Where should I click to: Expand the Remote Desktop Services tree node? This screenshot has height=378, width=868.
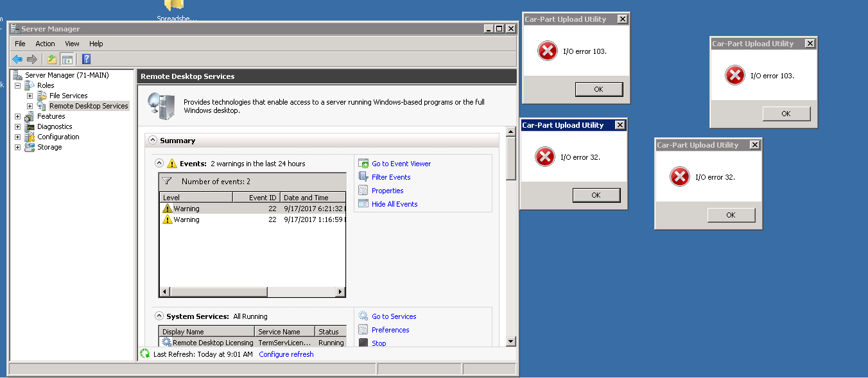click(30, 106)
